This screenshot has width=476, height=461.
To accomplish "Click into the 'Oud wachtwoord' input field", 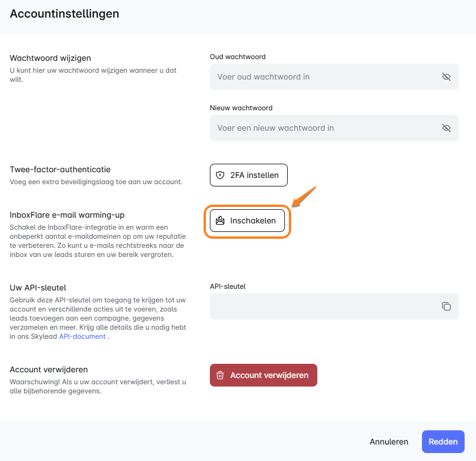I will [x=324, y=77].
